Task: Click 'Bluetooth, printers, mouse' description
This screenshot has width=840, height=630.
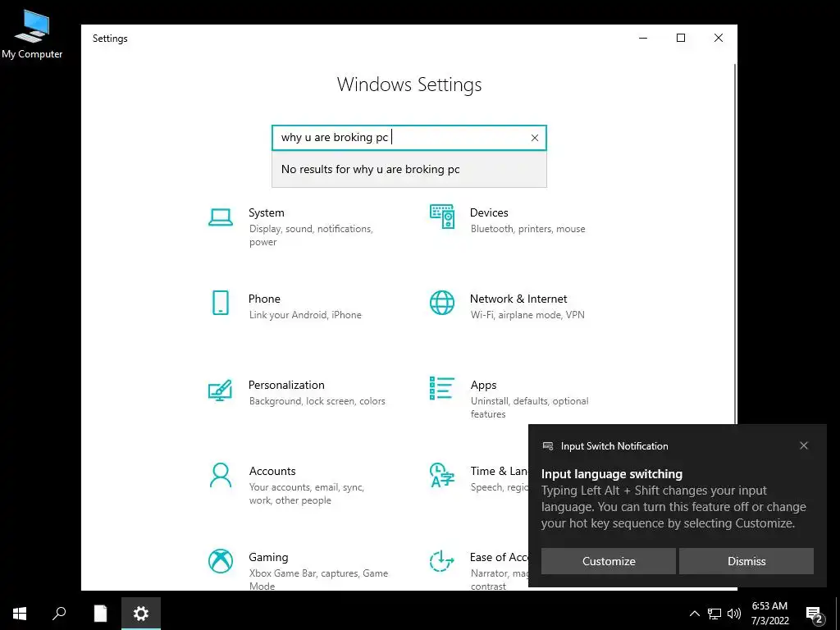Action: point(527,229)
